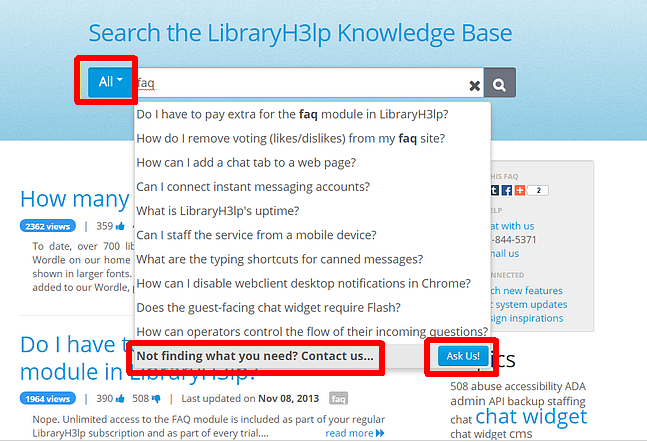Viewport: 647px width, 442px height.
Task: Click the backup staffing topic tag
Action: [547, 401]
